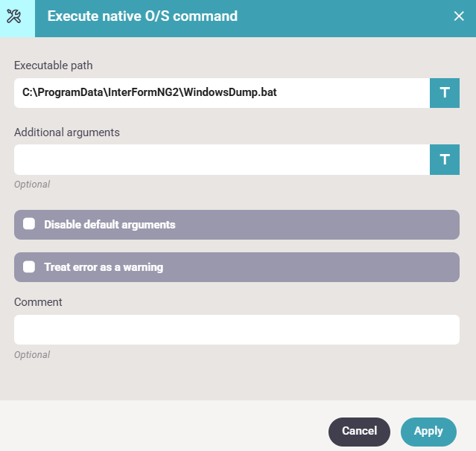Screen dimensions: 476x451
Task: Click the 'Comment' field label
Action: (x=38, y=302)
